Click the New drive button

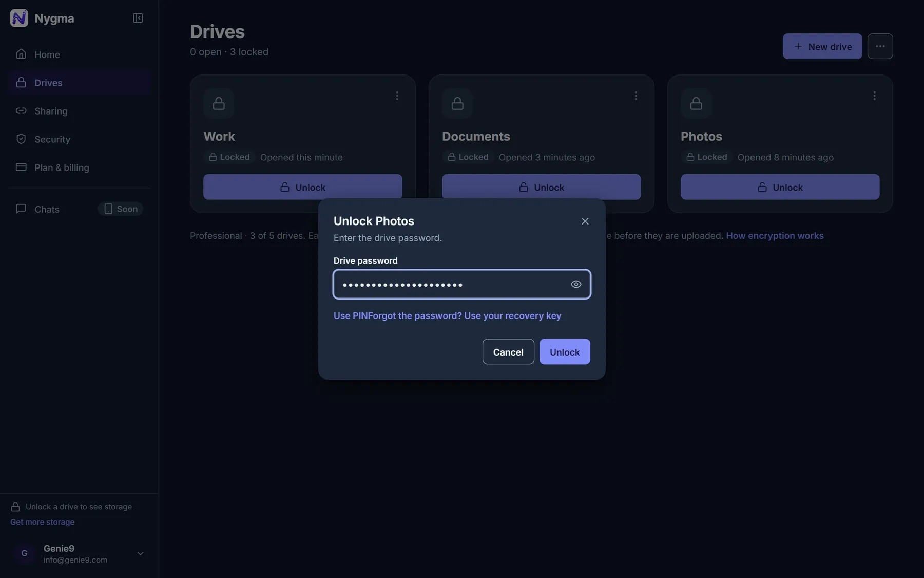(x=822, y=46)
